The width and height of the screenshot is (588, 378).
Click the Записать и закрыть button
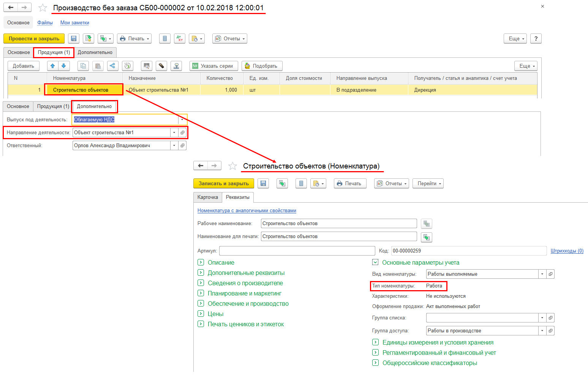coord(224,183)
